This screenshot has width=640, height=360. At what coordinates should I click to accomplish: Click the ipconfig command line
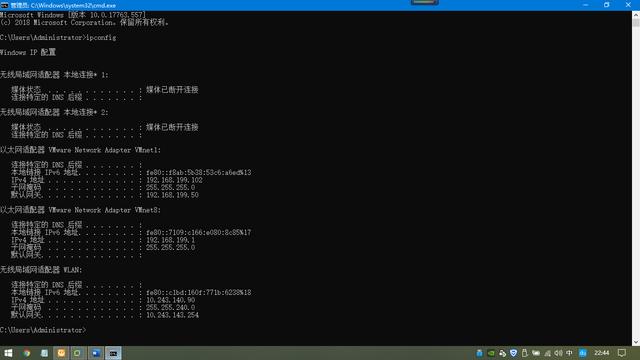click(x=58, y=38)
